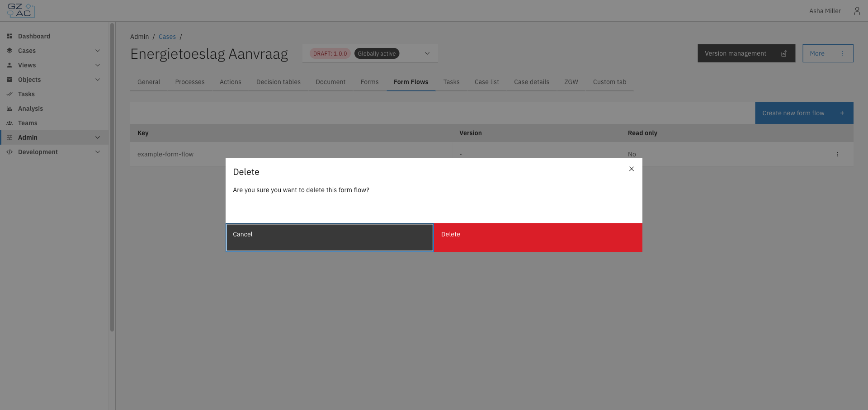Open the Document tab

(330, 82)
